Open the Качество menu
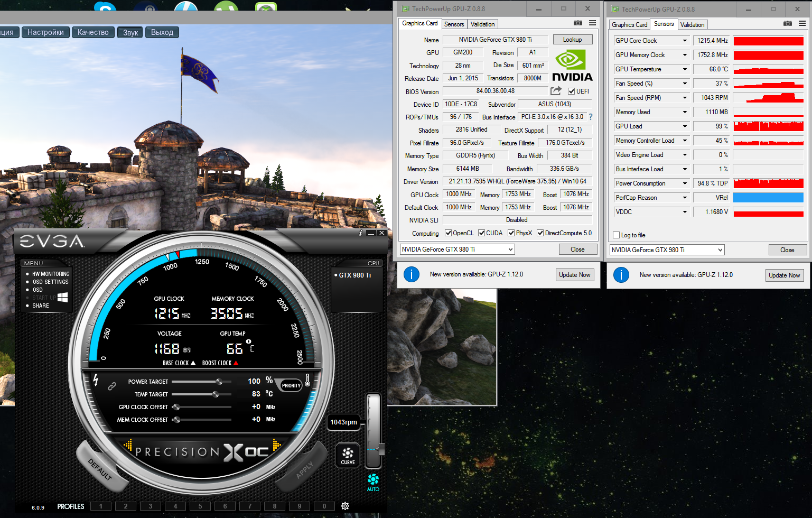The height and width of the screenshot is (518, 812). (x=93, y=32)
